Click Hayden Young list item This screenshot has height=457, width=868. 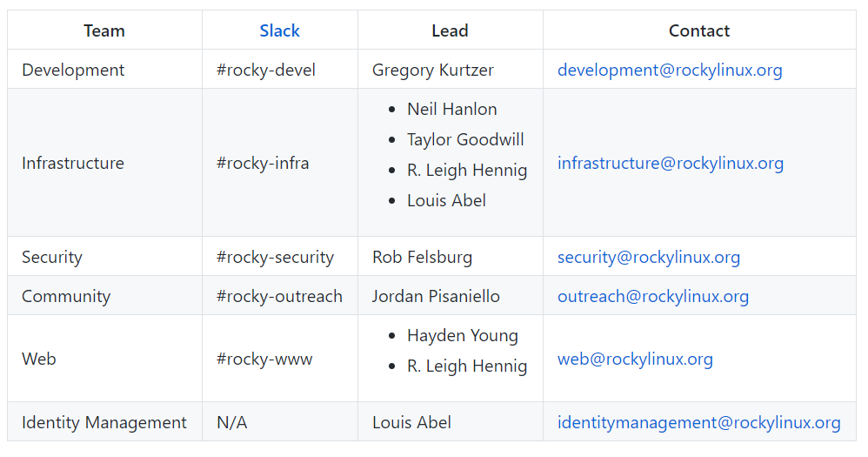463,336
